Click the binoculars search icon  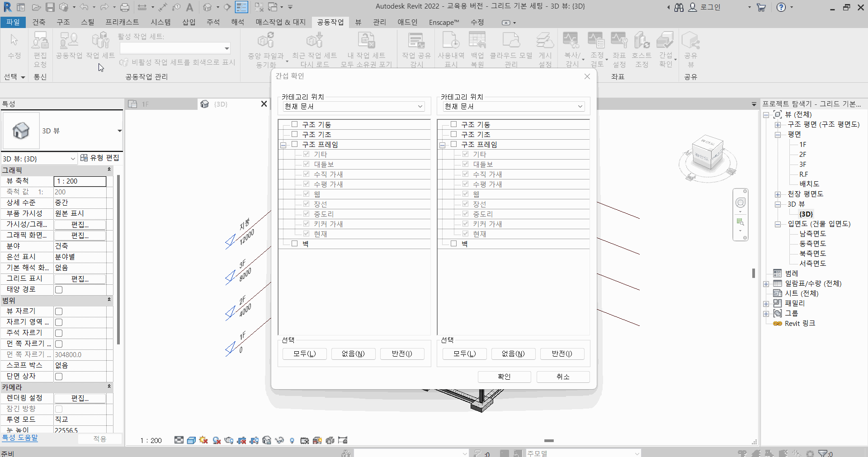tap(679, 7)
